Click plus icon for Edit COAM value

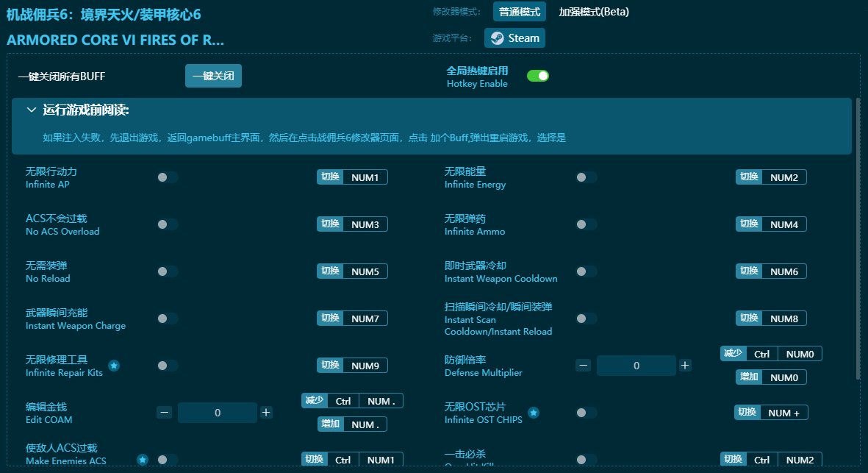[x=266, y=413]
